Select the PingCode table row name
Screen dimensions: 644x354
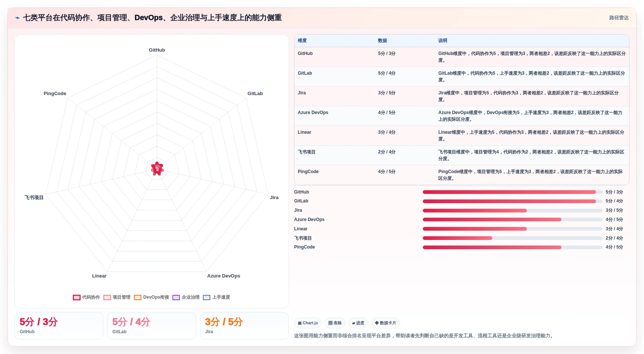coord(308,172)
